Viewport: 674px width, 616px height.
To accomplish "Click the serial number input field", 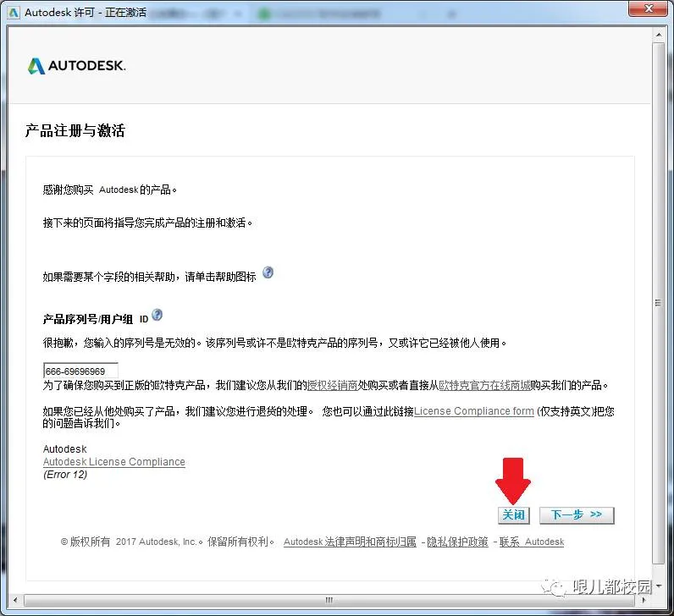I will [80, 371].
